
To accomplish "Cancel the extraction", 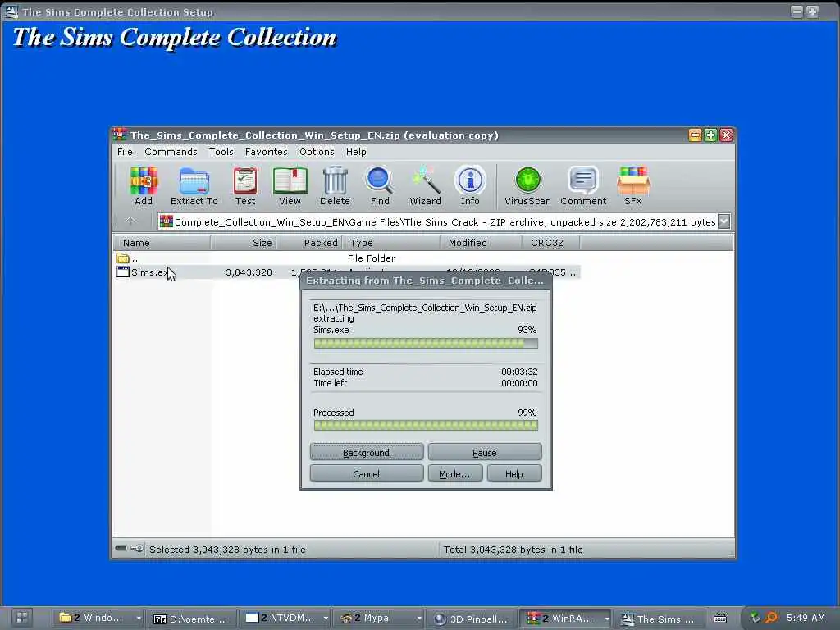I will tap(367, 473).
